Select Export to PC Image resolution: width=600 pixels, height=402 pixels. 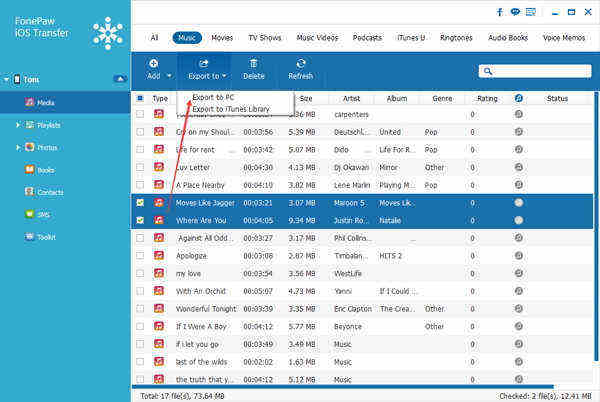point(213,97)
